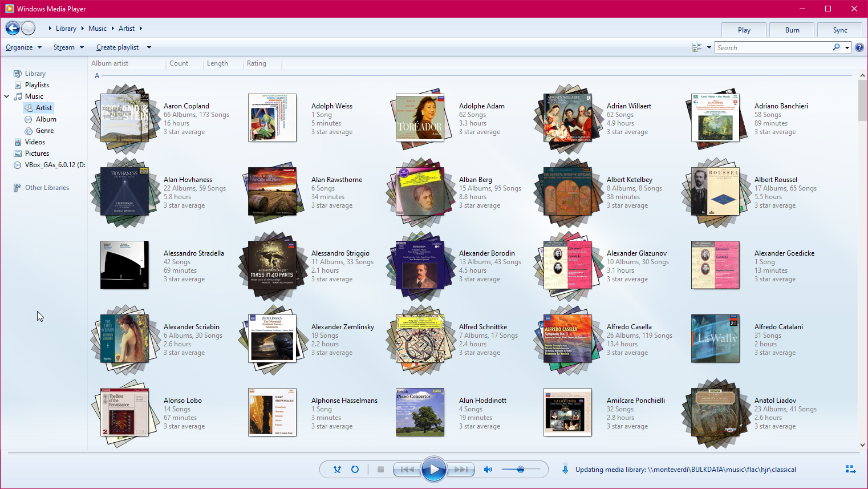The width and height of the screenshot is (868, 489).
Task: Click Library in the breadcrumb
Action: 66,28
